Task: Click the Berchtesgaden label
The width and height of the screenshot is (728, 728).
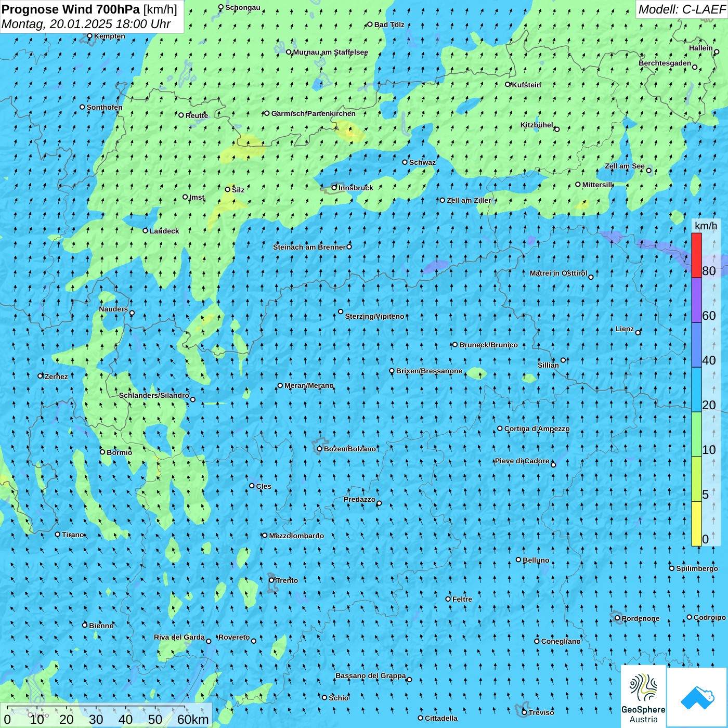Action: coord(665,63)
